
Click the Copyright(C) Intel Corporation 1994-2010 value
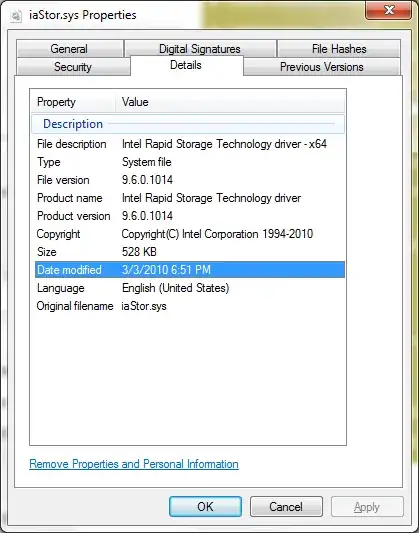(217, 234)
